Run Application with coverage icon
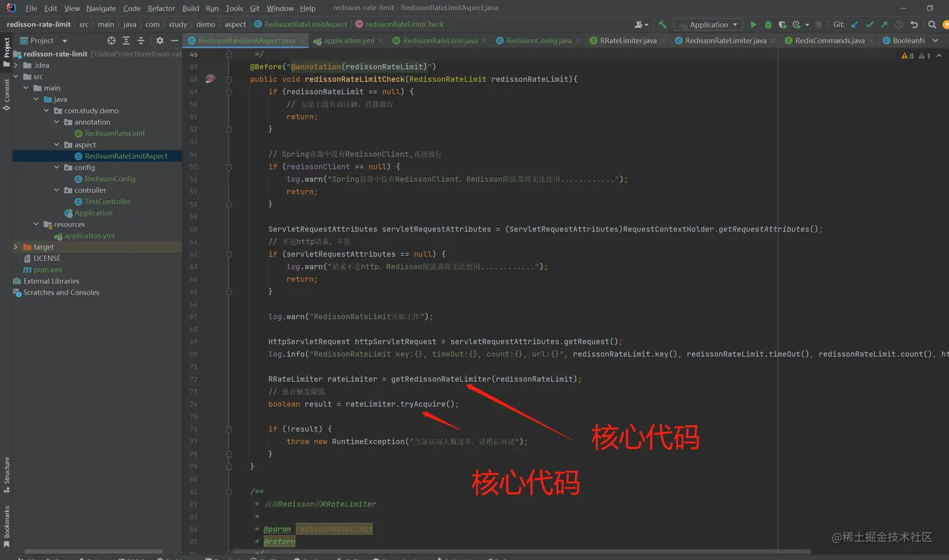 783,24
